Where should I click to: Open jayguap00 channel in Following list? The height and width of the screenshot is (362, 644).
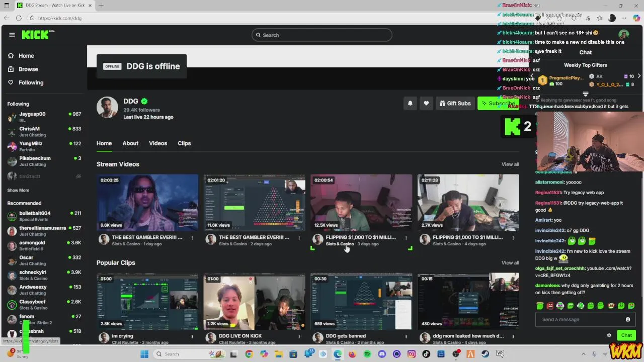click(x=44, y=117)
